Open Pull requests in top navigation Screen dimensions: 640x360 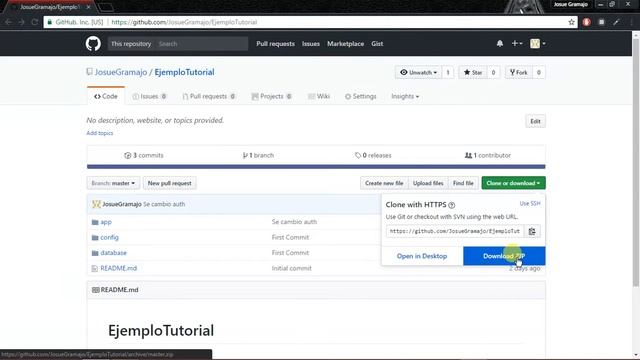(x=275, y=44)
